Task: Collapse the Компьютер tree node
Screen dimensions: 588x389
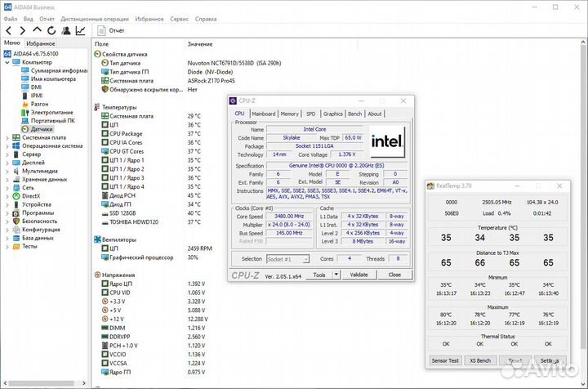Action: coord(7,62)
